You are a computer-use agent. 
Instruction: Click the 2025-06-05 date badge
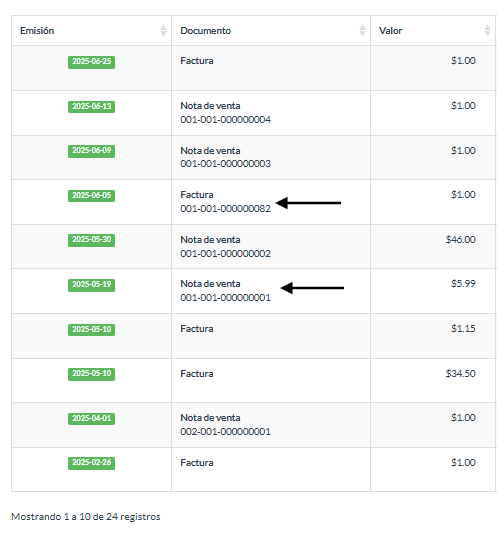coord(91,196)
